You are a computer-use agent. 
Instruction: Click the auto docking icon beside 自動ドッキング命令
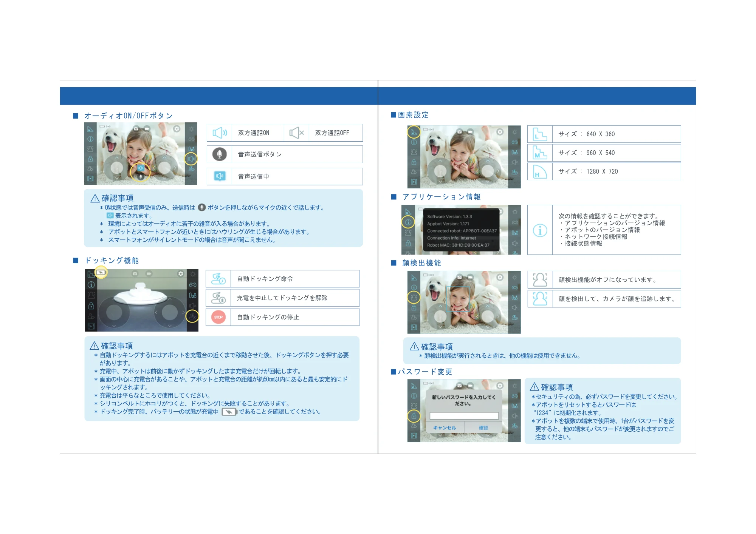pyautogui.click(x=218, y=279)
